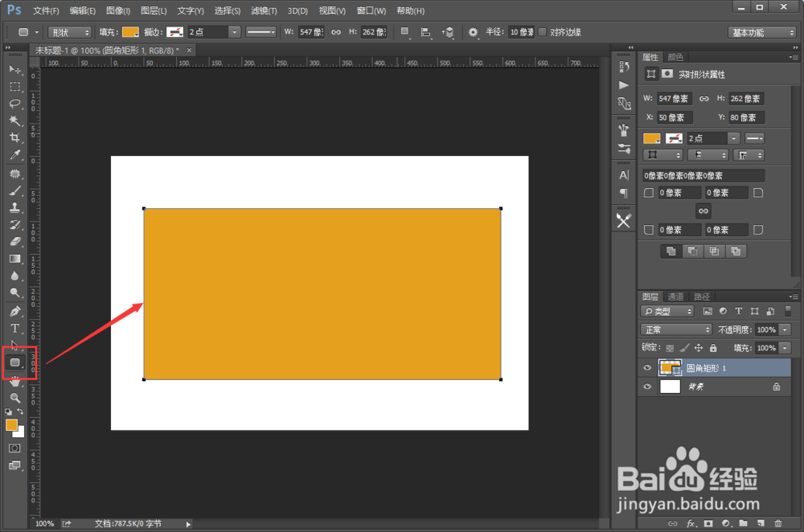The width and height of the screenshot is (804, 532).
Task: Open stroke line style dropdown in options bar
Action: point(261,32)
